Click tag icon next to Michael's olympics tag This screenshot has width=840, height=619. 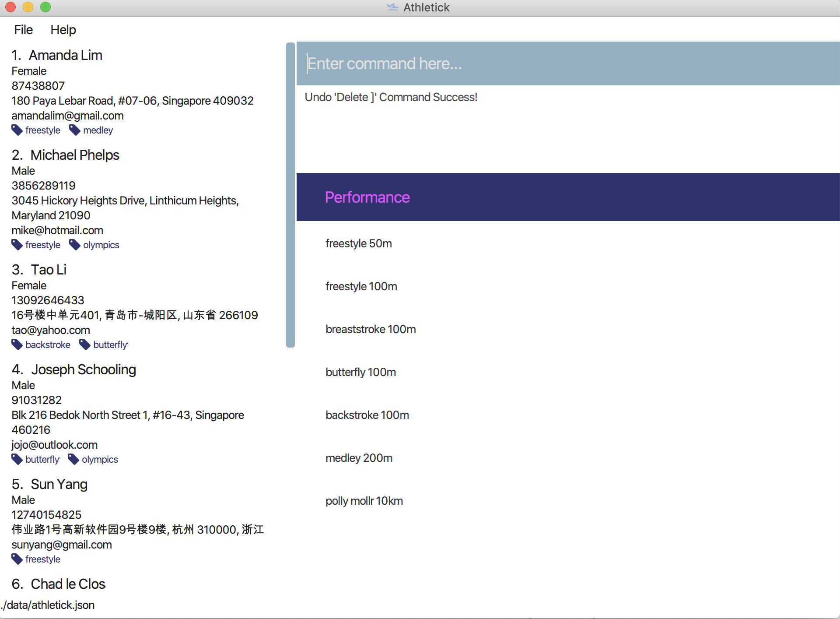point(75,245)
